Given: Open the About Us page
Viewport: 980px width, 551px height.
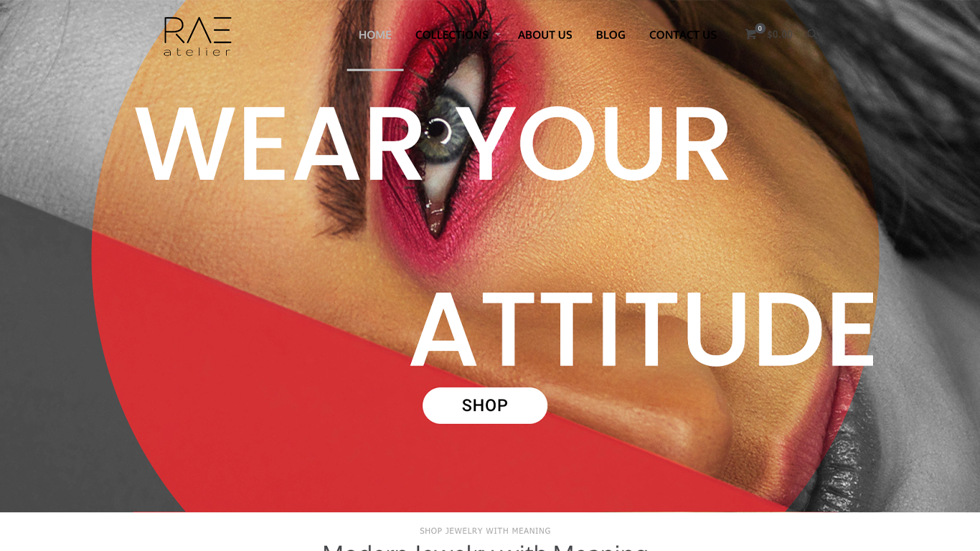Looking at the screenshot, I should coord(545,34).
